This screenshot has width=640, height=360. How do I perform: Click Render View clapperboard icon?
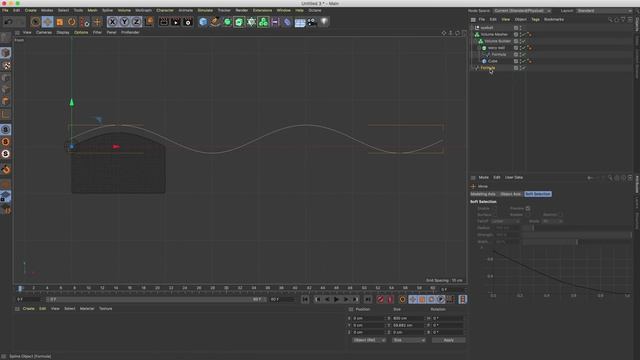164,22
